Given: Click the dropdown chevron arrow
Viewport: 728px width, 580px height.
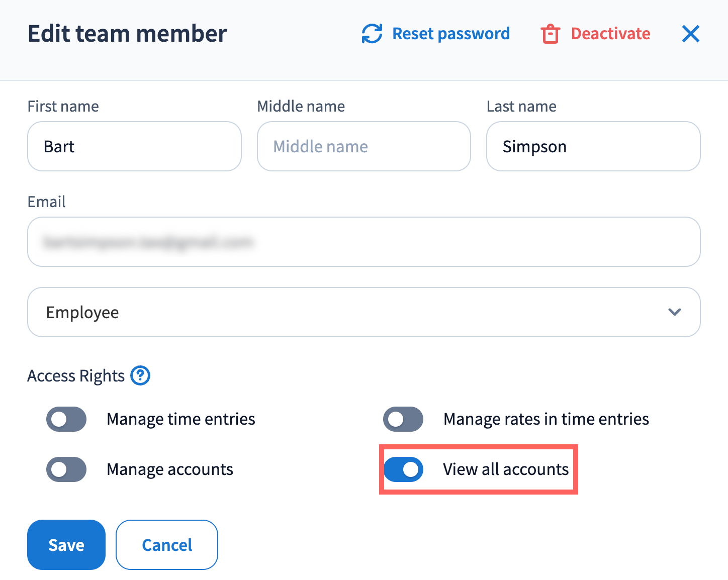Looking at the screenshot, I should tap(674, 312).
